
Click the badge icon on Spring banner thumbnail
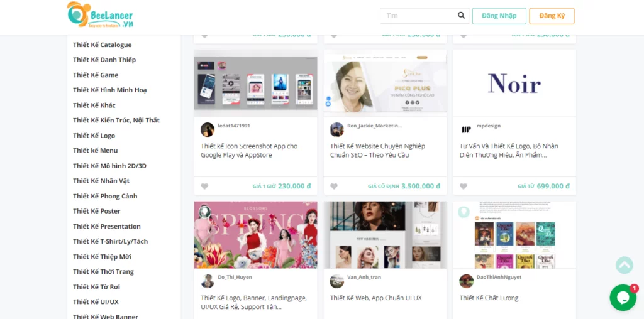tap(204, 212)
